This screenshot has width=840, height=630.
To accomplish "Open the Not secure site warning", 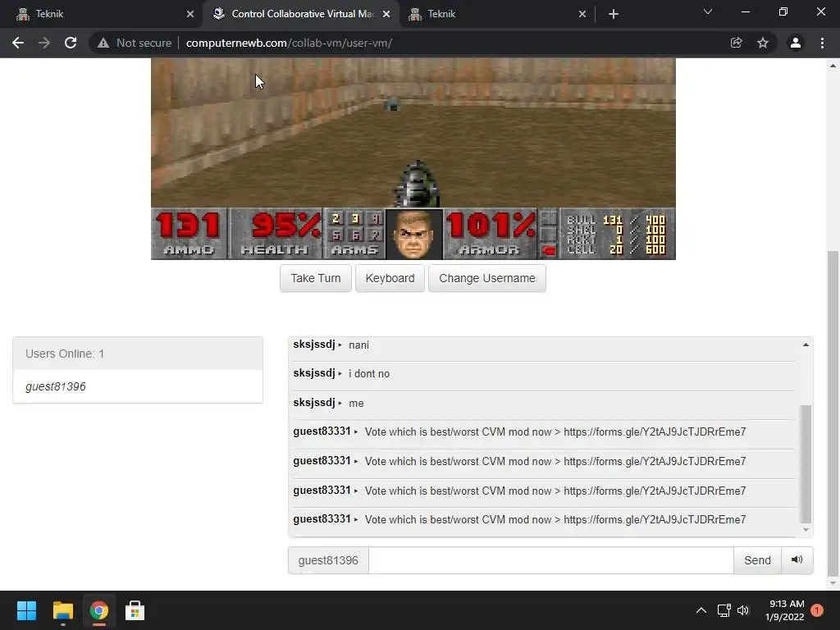I will click(135, 43).
